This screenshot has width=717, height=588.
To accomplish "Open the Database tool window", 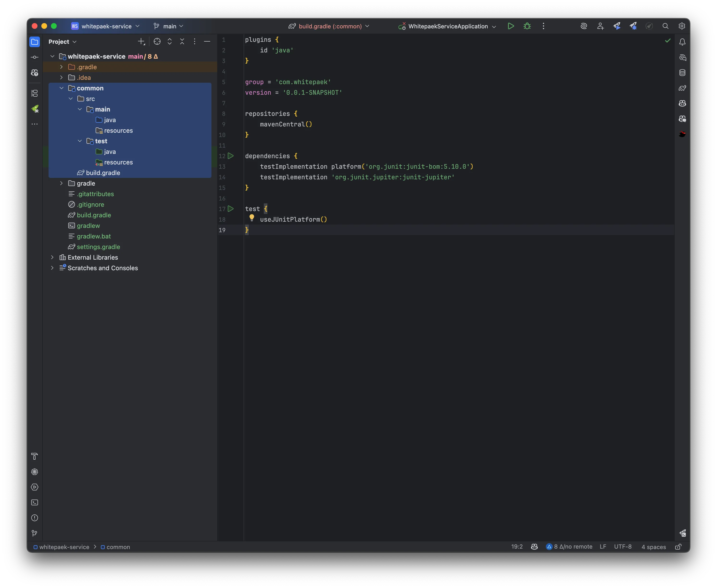I will tap(682, 73).
